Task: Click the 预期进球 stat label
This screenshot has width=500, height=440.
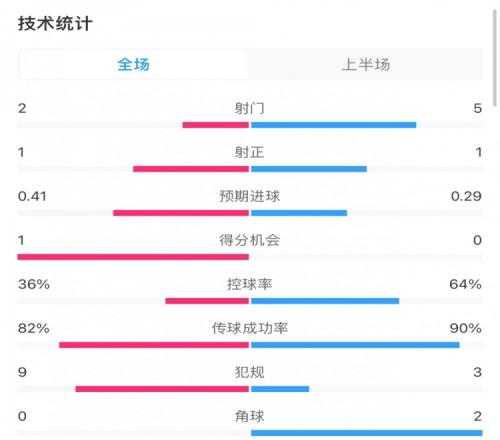Action: coord(249,196)
